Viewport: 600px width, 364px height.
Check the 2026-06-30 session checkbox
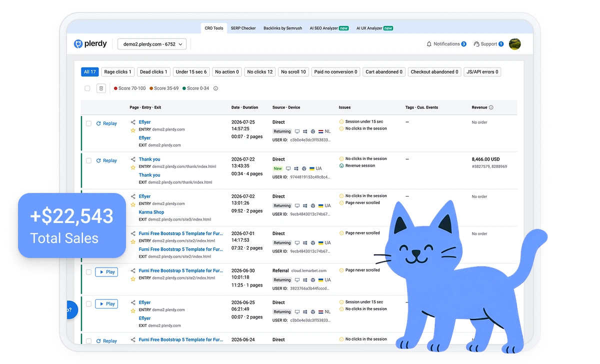(88, 272)
